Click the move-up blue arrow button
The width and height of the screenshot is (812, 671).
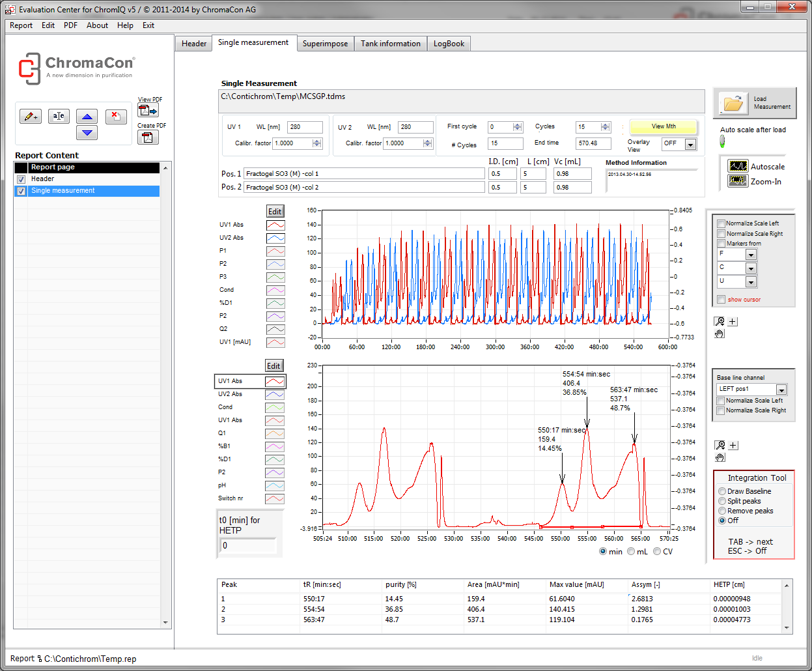pyautogui.click(x=87, y=117)
